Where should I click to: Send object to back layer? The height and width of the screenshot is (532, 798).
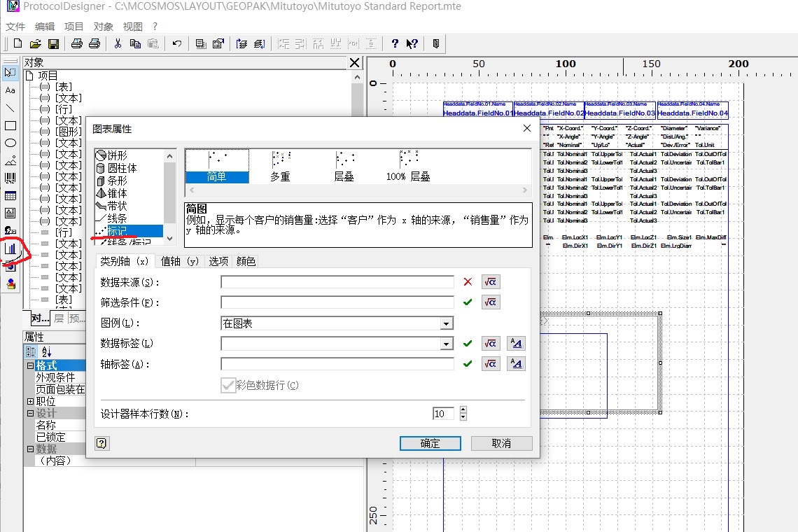pyautogui.click(x=260, y=44)
